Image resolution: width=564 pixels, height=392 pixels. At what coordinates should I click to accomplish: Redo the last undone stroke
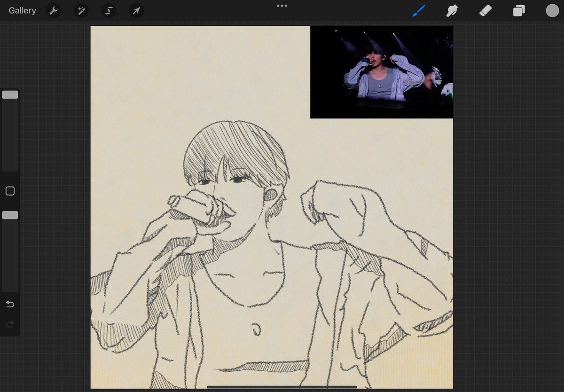point(10,324)
